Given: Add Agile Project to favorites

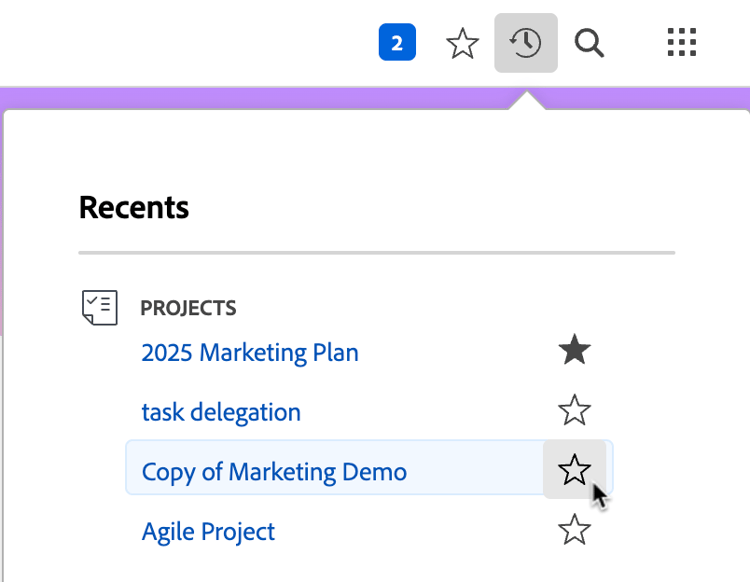Looking at the screenshot, I should 574,530.
